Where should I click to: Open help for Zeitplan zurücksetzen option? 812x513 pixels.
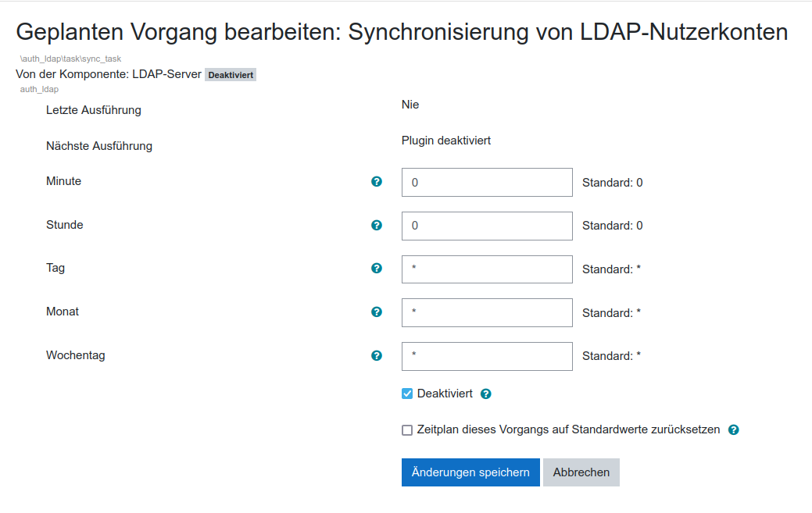point(733,430)
